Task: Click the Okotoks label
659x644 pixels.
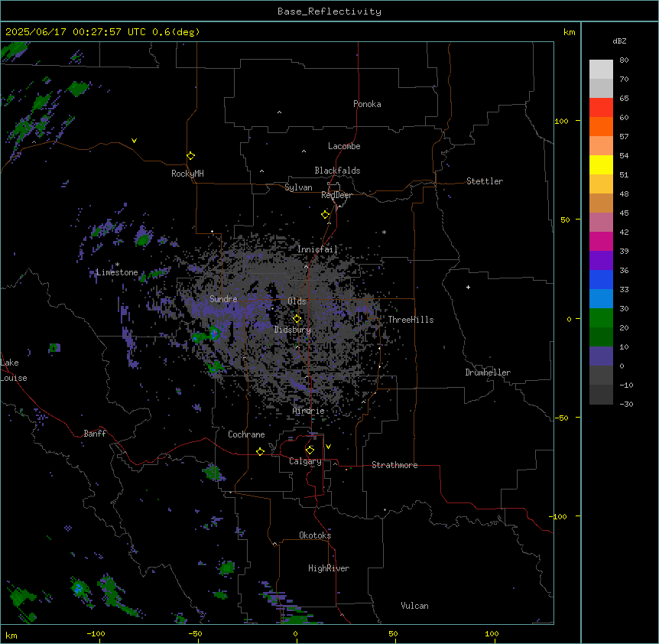Action: 315,535
